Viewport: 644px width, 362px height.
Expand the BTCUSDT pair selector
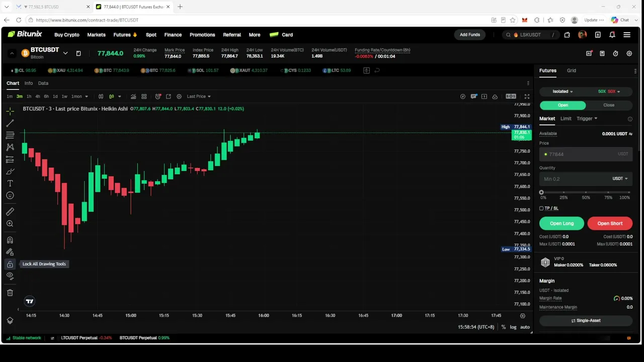(x=65, y=53)
